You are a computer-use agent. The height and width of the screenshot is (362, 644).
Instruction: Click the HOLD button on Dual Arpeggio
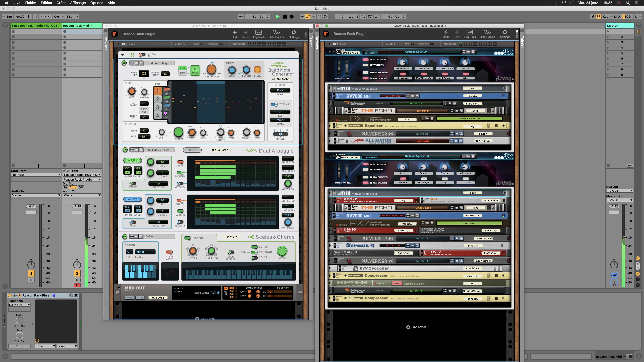point(192,150)
